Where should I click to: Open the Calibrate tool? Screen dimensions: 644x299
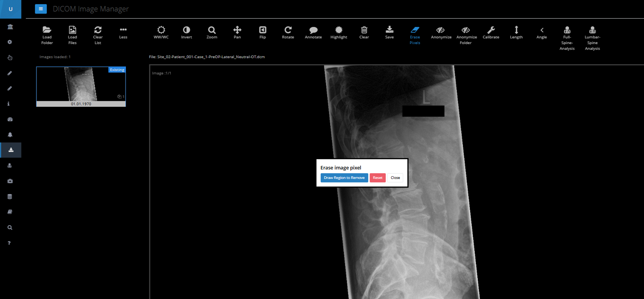(491, 30)
